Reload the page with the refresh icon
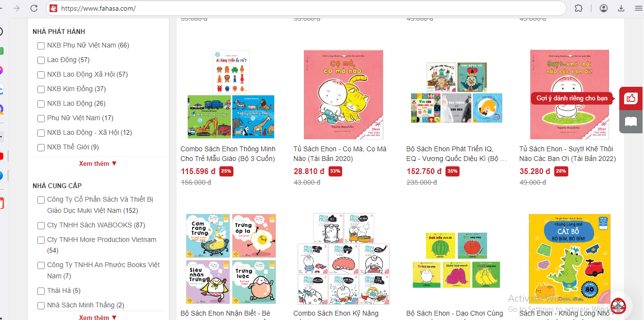Image resolution: width=644 pixels, height=320 pixels. point(34,8)
